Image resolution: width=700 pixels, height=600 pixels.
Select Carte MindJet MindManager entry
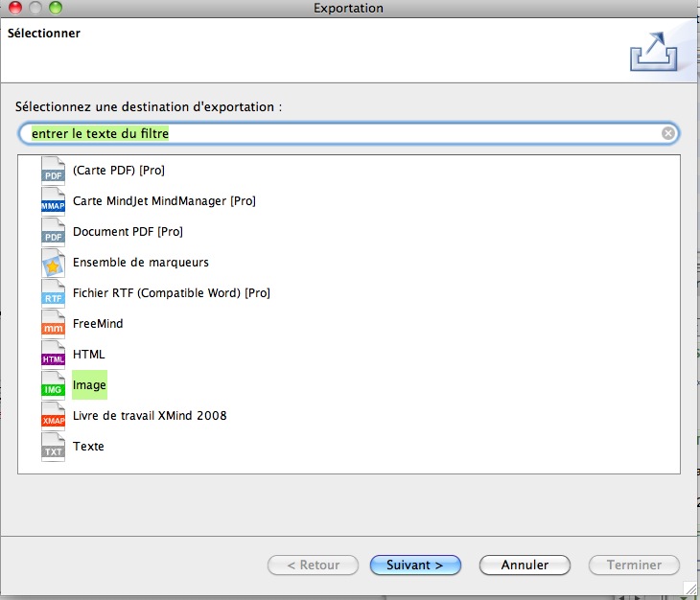coord(164,201)
